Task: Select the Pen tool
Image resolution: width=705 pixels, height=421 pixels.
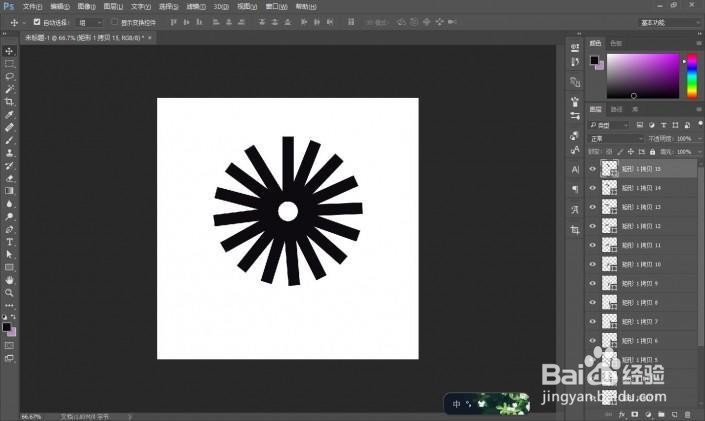Action: [x=9, y=229]
